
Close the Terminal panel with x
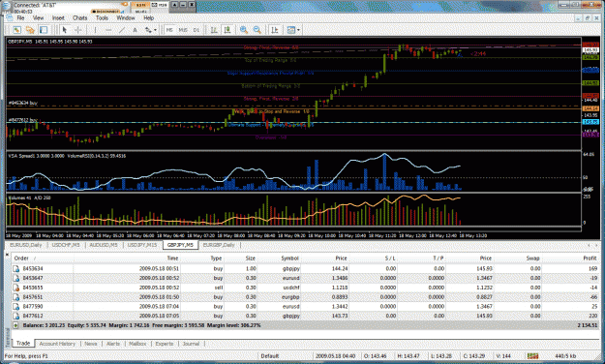8,254
